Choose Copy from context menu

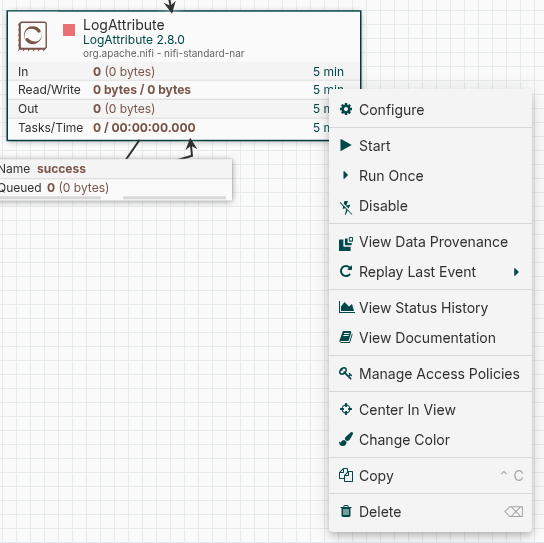[x=430, y=476]
